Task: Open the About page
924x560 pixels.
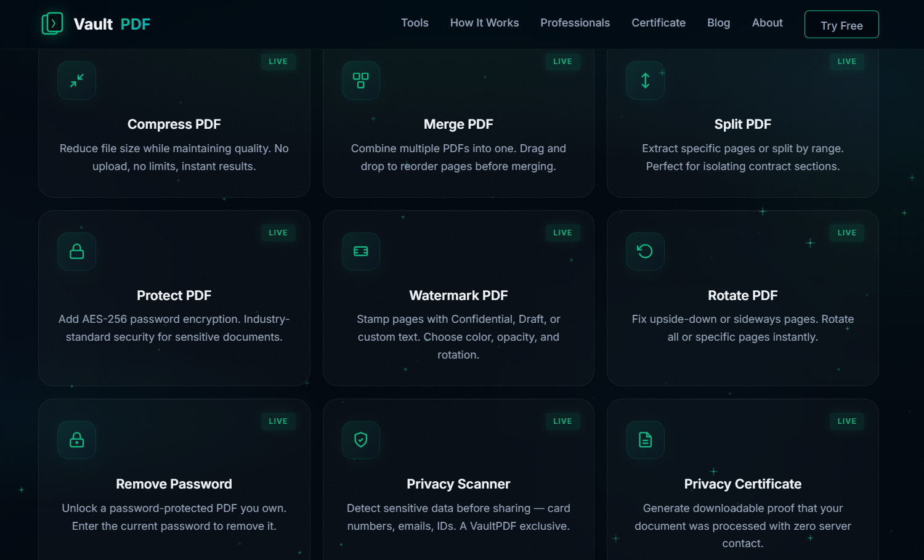Action: pos(768,23)
